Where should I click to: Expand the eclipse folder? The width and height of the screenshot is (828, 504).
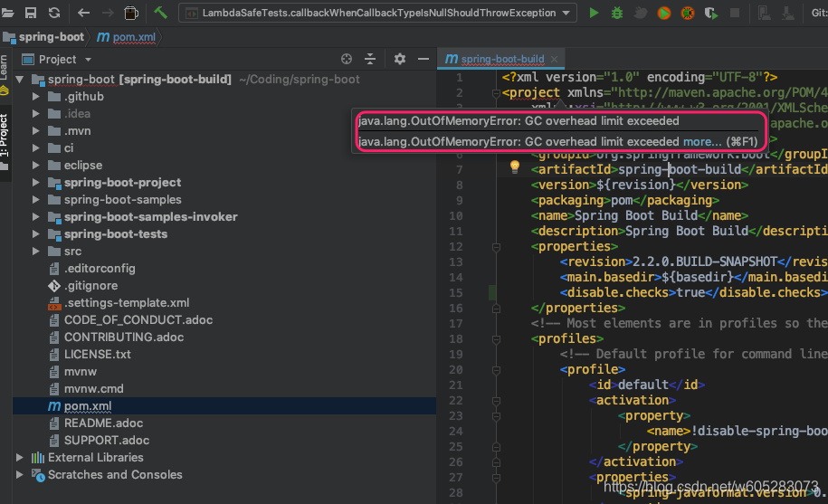[x=36, y=166]
